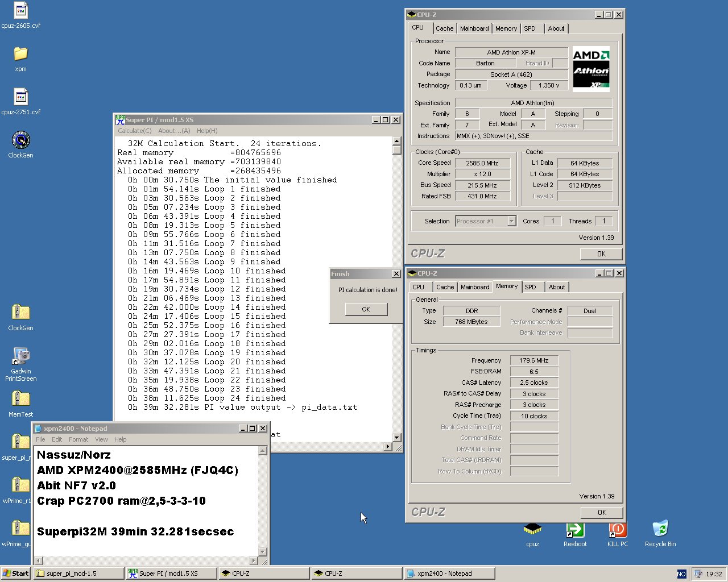Launch the ClockGen application icon
Screen dimensions: 728x582
[21, 140]
